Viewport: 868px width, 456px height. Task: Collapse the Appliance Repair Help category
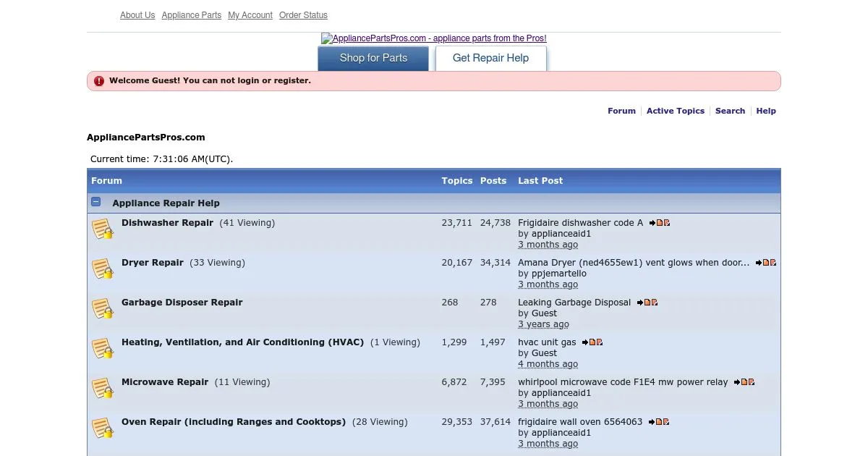pyautogui.click(x=96, y=203)
